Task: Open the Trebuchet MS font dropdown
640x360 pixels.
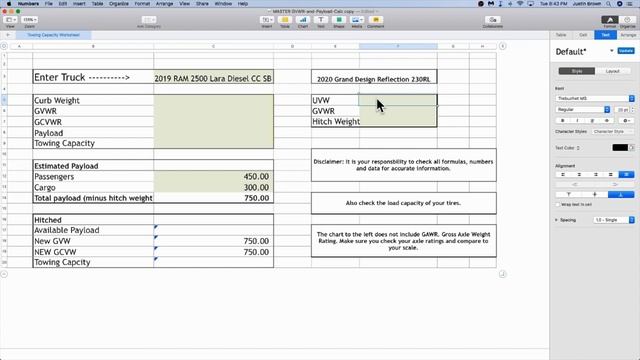Action: pyautogui.click(x=595, y=98)
